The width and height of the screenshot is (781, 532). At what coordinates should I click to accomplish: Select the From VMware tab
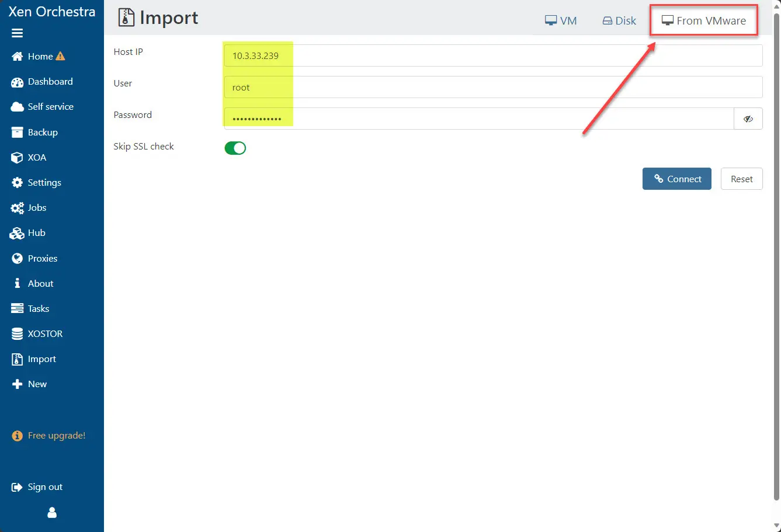pos(704,21)
